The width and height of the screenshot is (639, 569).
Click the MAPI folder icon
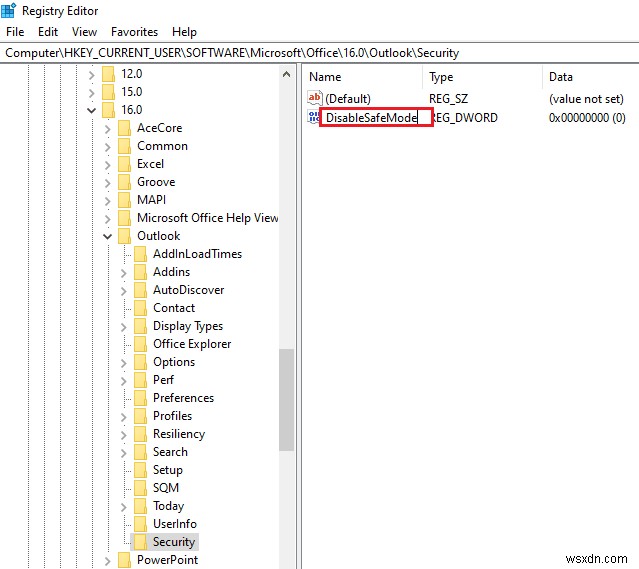(x=124, y=199)
